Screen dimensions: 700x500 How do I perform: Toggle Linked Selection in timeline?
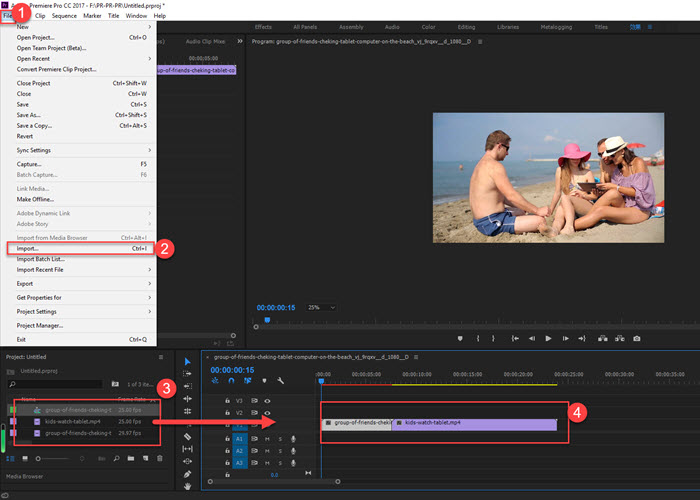click(x=248, y=381)
